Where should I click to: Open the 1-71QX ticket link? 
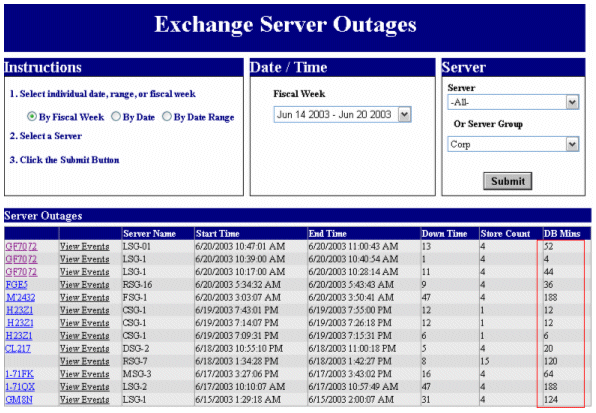click(20, 387)
